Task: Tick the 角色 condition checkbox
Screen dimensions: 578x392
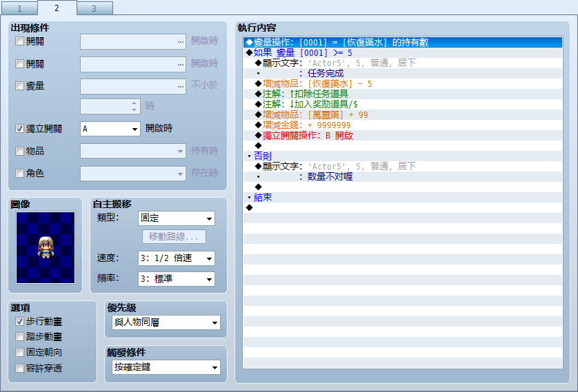Action: coord(19,173)
